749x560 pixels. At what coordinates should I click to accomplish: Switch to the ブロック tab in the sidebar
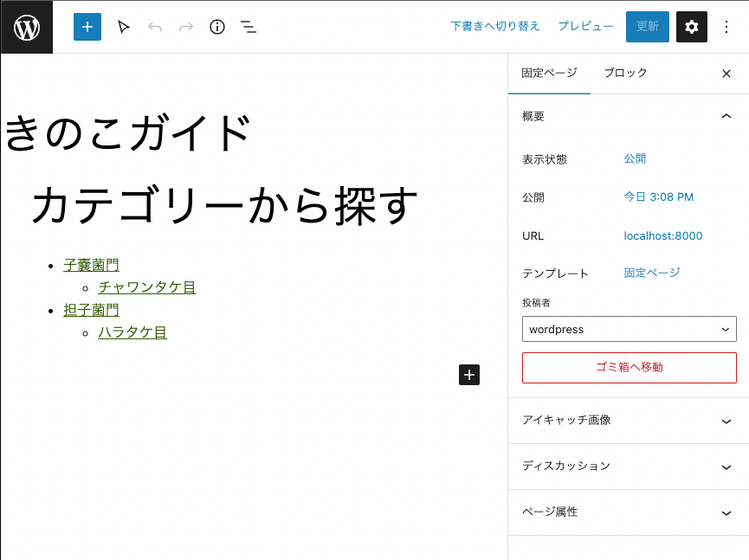pos(623,73)
